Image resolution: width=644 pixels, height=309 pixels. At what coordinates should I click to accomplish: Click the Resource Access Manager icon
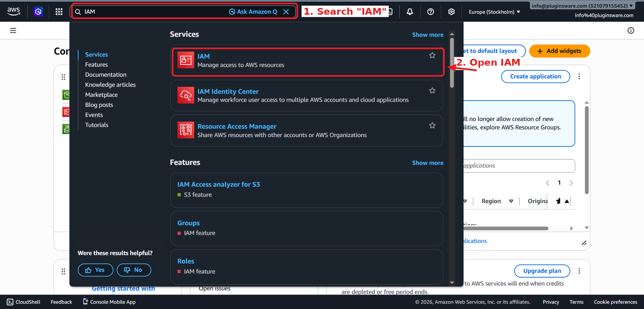click(186, 130)
